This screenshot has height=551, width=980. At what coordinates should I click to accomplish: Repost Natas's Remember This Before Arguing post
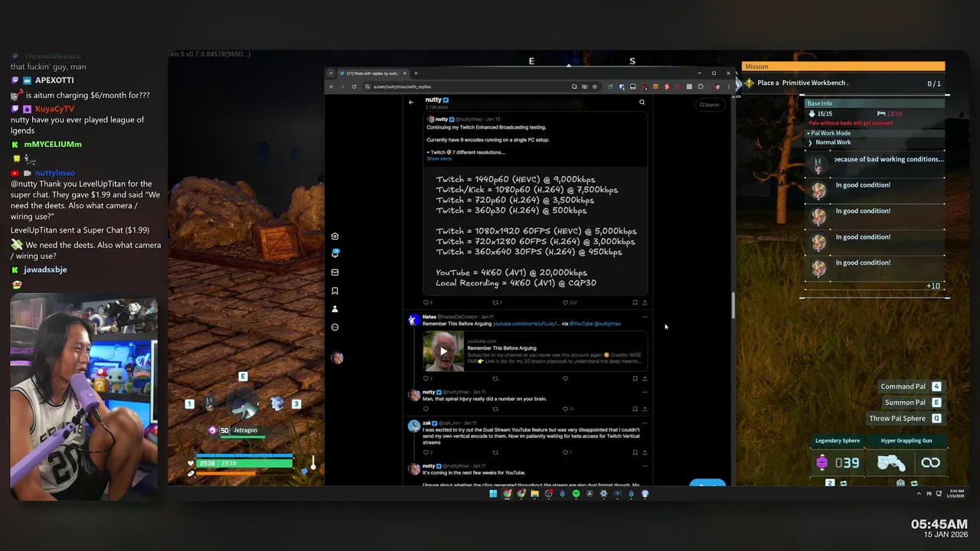[x=495, y=378]
